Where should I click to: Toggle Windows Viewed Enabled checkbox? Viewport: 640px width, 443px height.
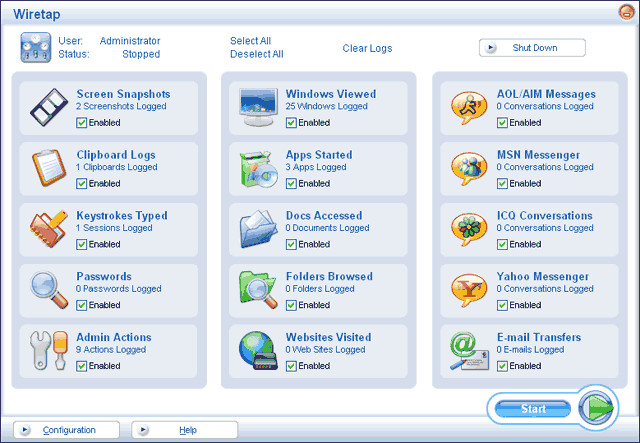291,122
